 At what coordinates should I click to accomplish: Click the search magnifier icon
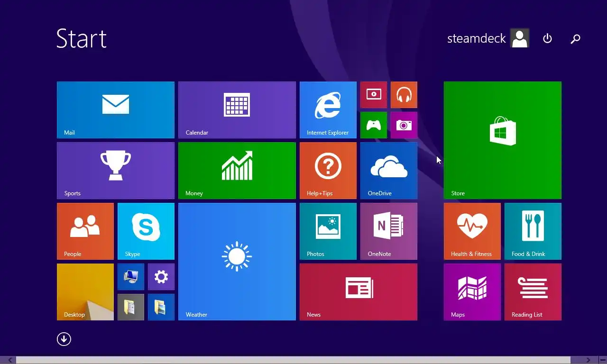pyautogui.click(x=575, y=39)
